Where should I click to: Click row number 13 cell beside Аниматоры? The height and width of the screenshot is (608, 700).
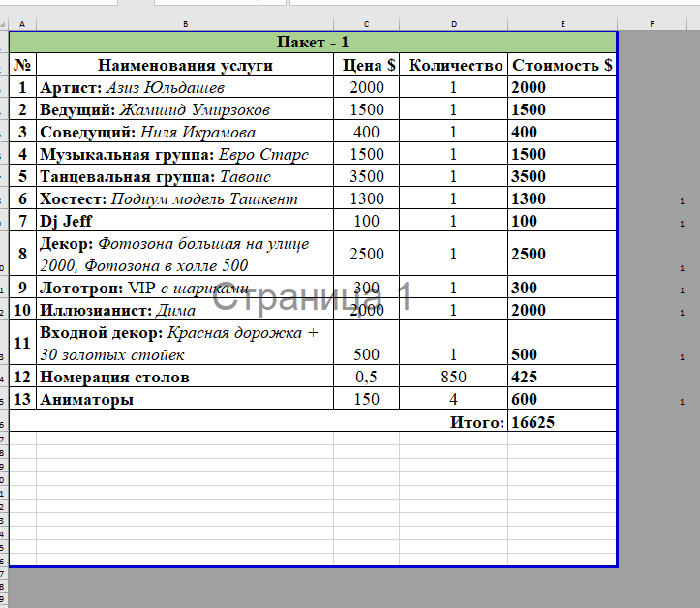[23, 399]
